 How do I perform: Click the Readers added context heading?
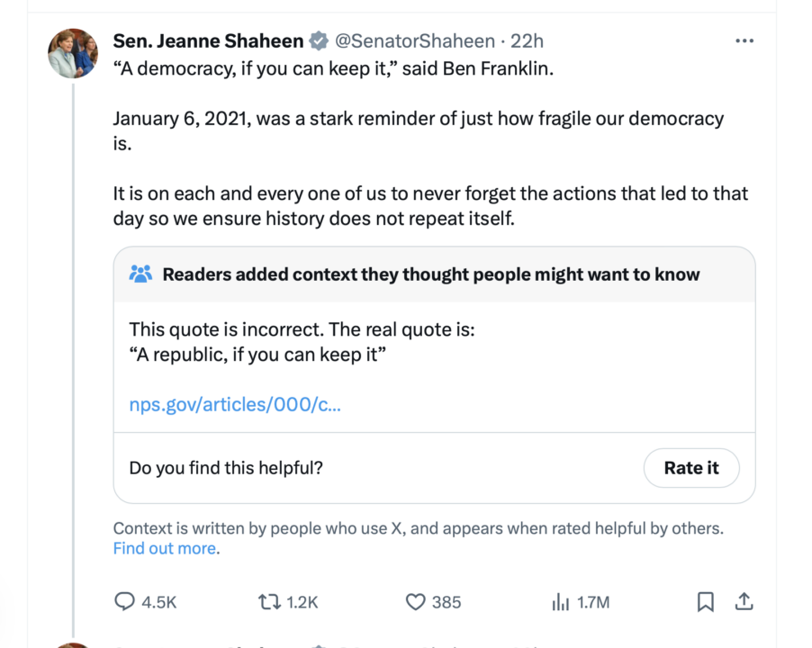tap(430, 274)
